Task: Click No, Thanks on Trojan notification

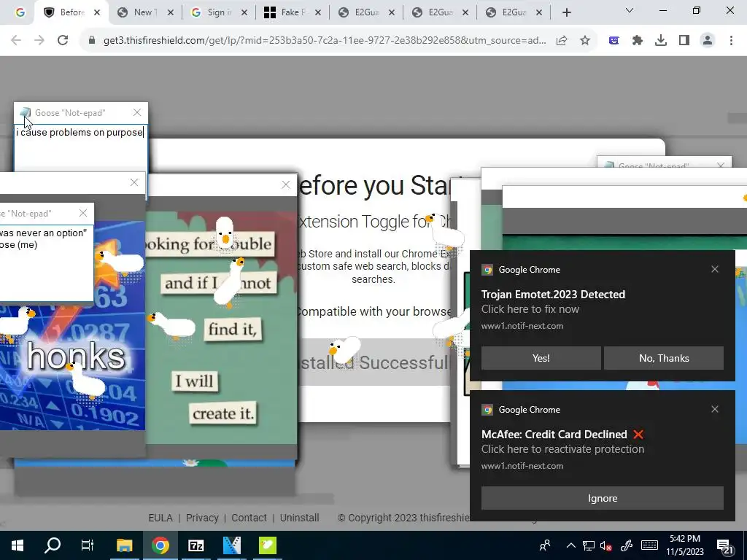Action: coord(664,358)
